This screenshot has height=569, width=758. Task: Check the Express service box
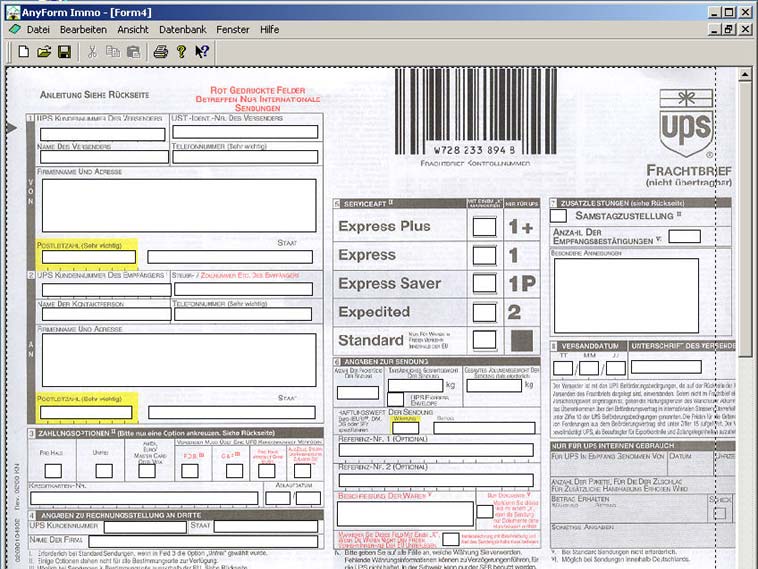[484, 255]
